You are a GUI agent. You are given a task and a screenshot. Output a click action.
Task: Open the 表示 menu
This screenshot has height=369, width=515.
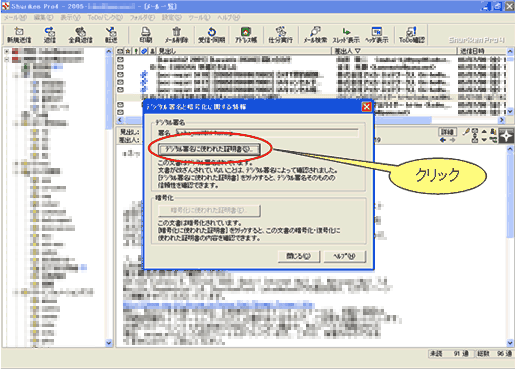tap(70, 18)
